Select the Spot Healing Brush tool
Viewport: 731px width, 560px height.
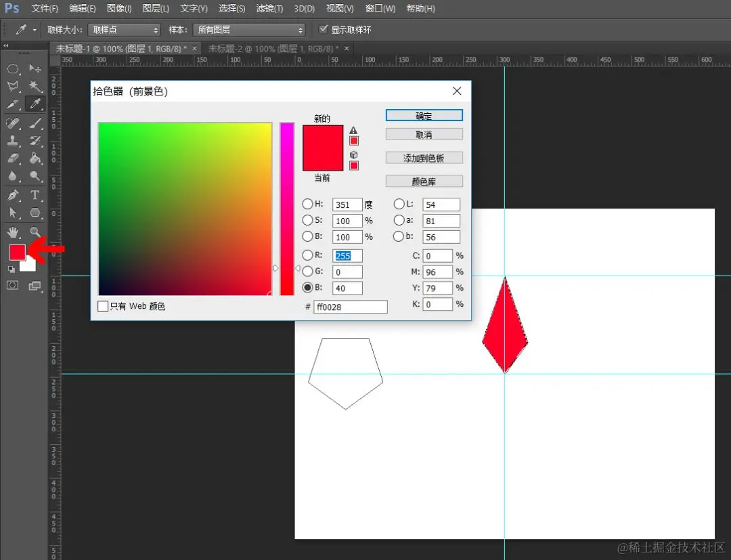[x=13, y=123]
